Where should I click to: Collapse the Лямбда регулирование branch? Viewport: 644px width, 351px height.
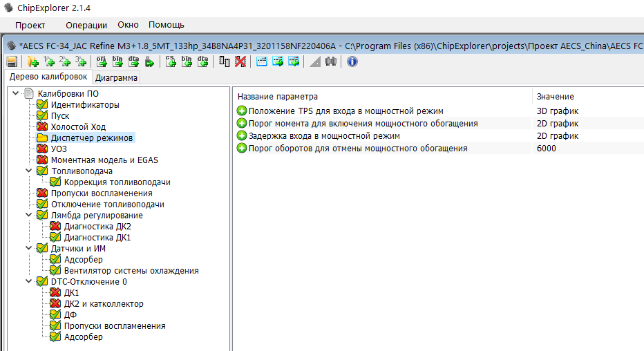point(28,216)
